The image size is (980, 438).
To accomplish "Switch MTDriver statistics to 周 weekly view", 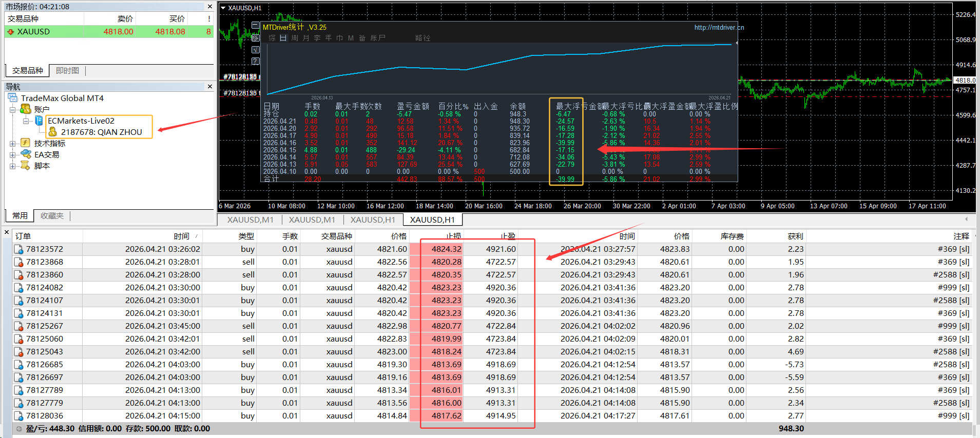I will 295,38.
